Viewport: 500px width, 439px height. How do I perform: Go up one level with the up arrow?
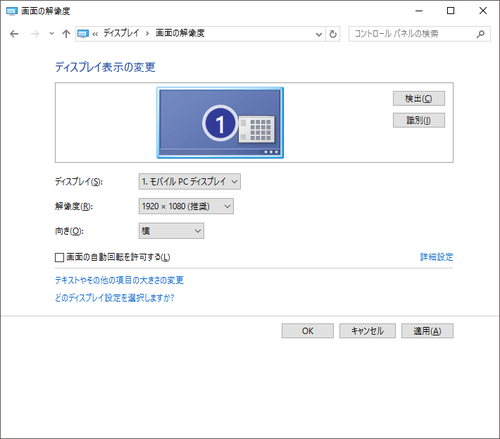pyautogui.click(x=66, y=34)
